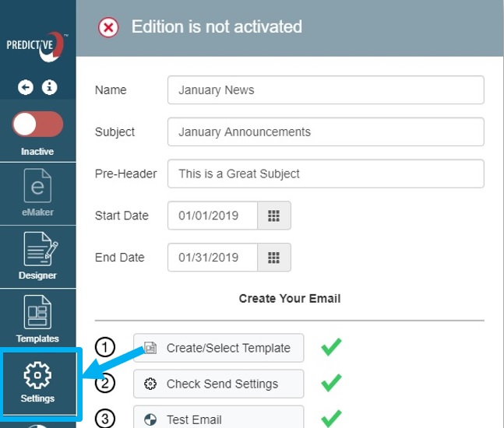Open Settings from the sidebar
Screen dimensions: 504x428
37,384
